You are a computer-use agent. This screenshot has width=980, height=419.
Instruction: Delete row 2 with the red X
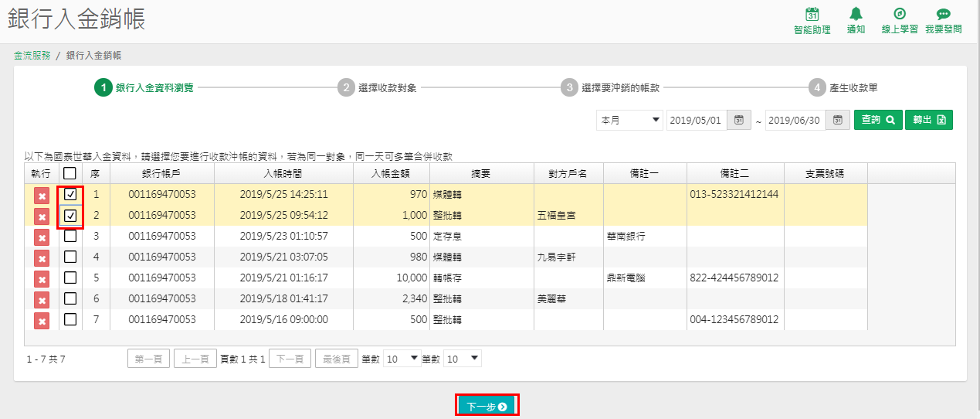[x=42, y=217]
